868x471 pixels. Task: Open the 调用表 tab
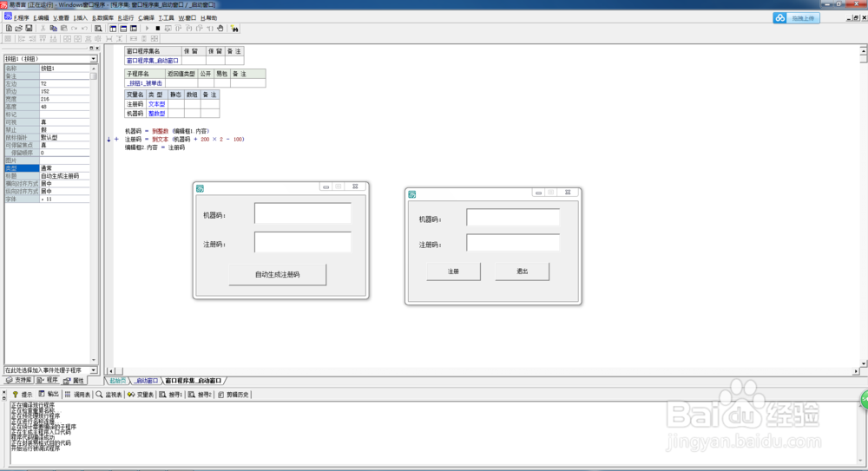tap(77, 395)
